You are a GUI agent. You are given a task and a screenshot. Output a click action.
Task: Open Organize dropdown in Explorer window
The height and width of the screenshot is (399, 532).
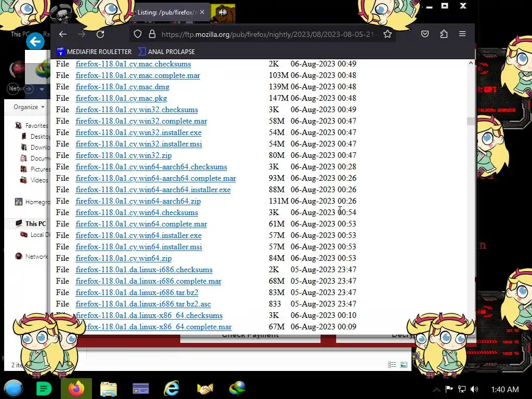tap(29, 107)
